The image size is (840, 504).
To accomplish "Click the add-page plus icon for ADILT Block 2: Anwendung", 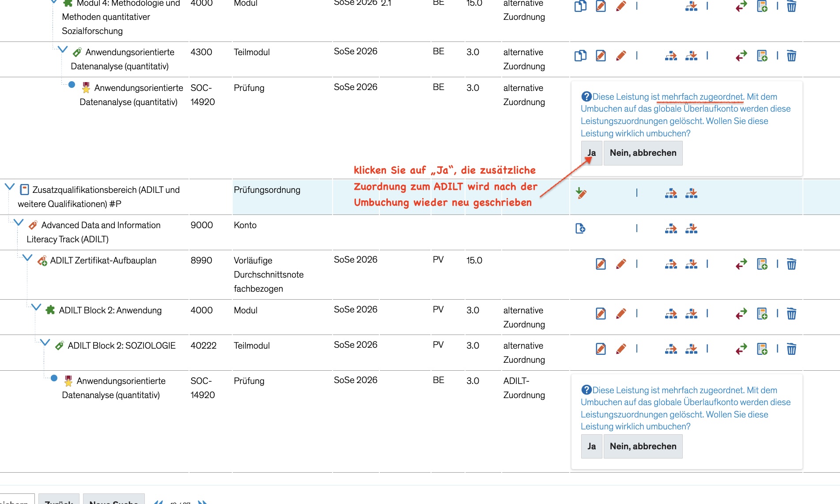I will pos(762,313).
